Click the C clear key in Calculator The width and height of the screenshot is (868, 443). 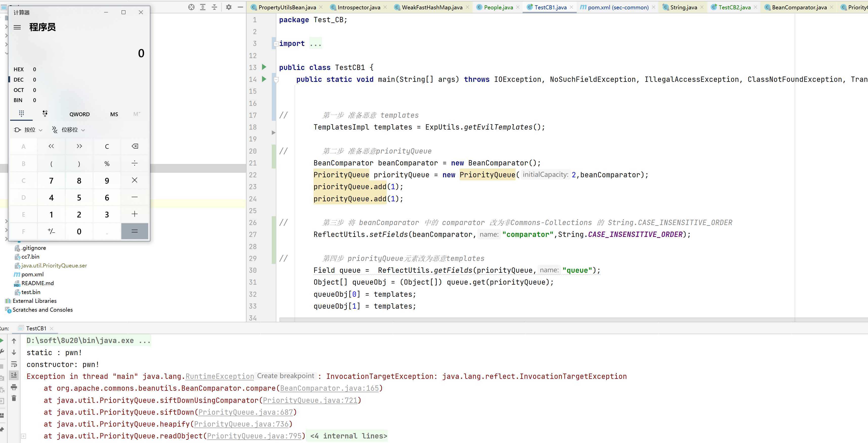pos(107,146)
